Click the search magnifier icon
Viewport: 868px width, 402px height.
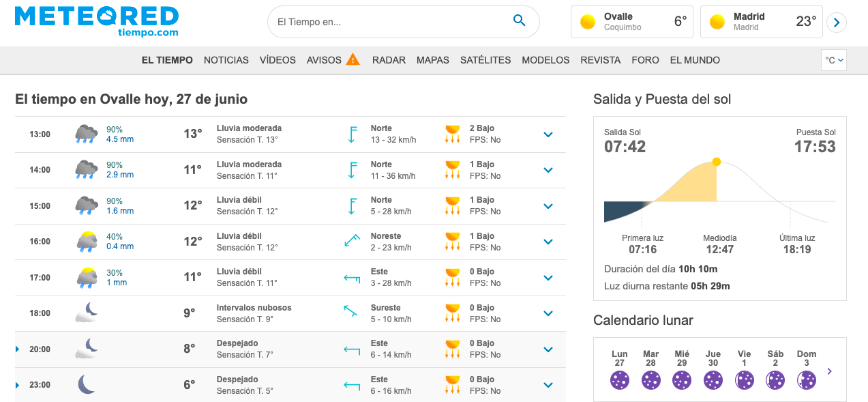tap(519, 21)
